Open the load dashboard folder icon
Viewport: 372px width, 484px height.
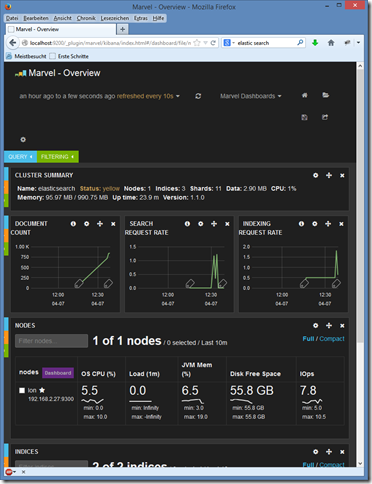click(x=326, y=95)
